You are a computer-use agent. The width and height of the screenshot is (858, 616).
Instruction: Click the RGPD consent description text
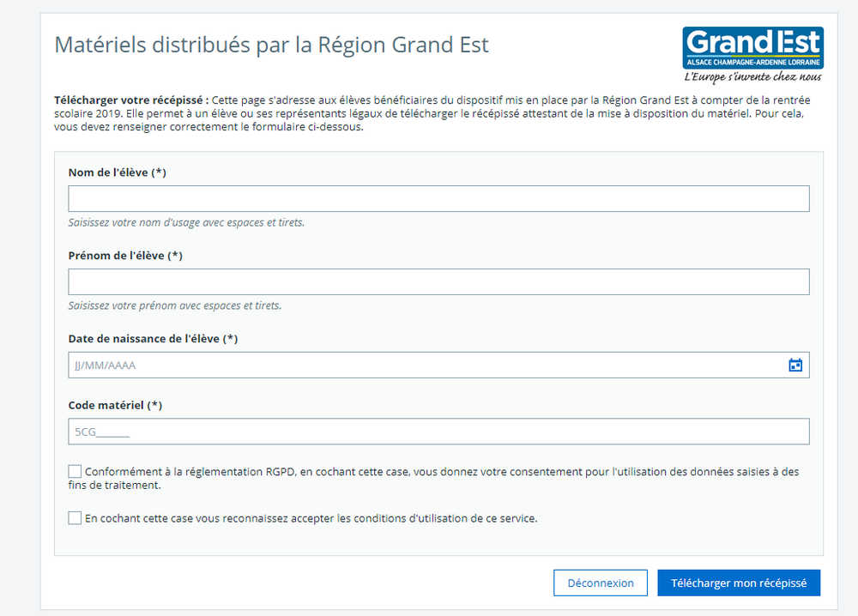[x=429, y=471]
